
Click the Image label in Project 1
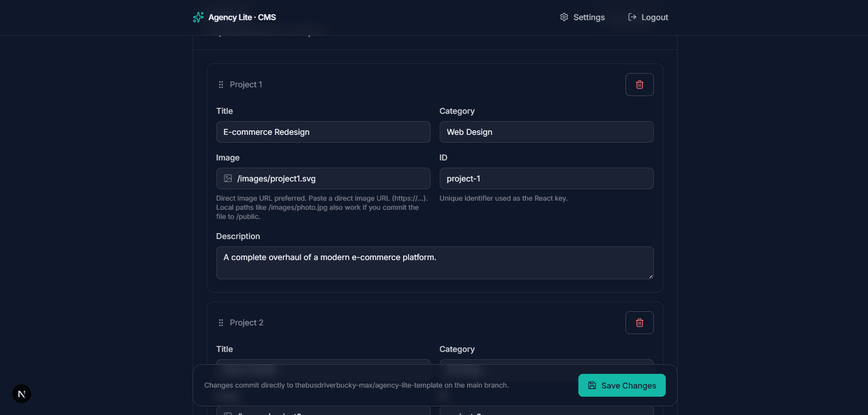(x=228, y=158)
